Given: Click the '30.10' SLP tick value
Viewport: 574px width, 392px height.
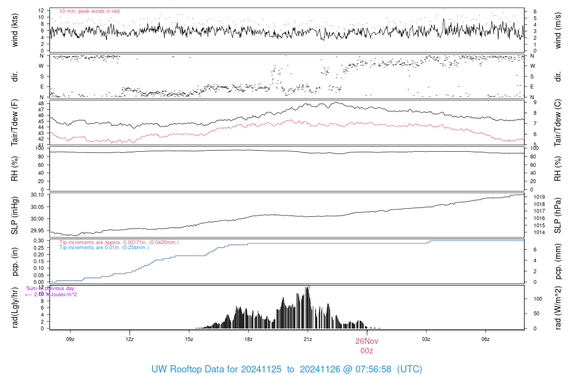Looking at the screenshot, I should pyautogui.click(x=38, y=195).
